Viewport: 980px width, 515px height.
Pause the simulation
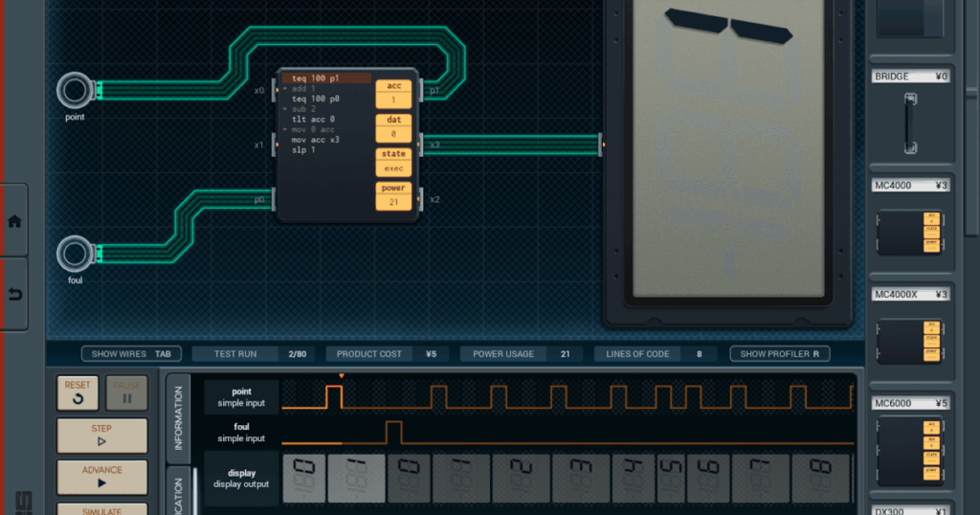click(127, 392)
